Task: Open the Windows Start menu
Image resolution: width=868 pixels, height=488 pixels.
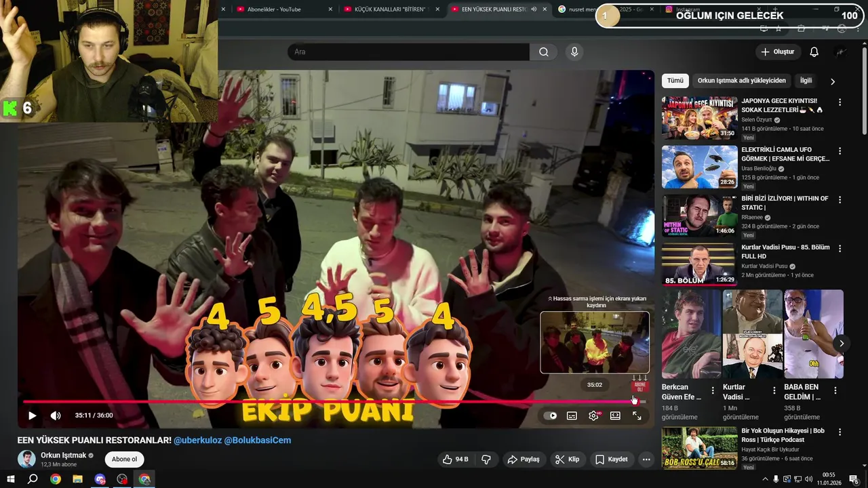Action: pos(10,479)
